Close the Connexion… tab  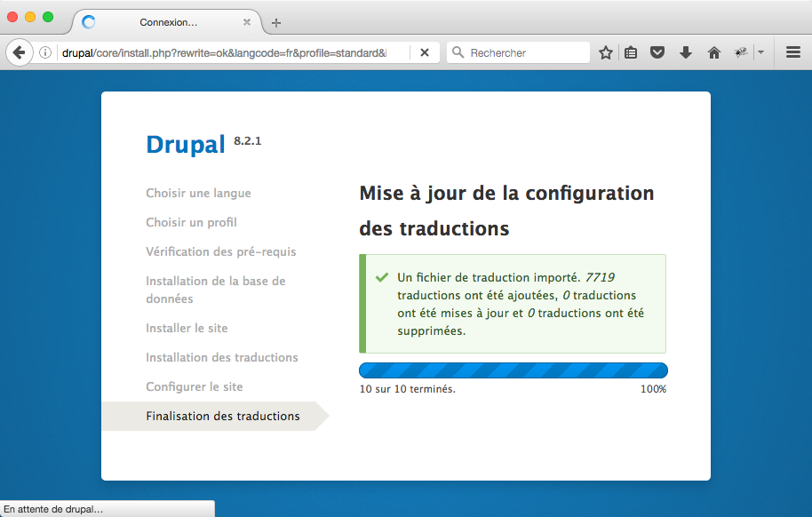tap(247, 22)
